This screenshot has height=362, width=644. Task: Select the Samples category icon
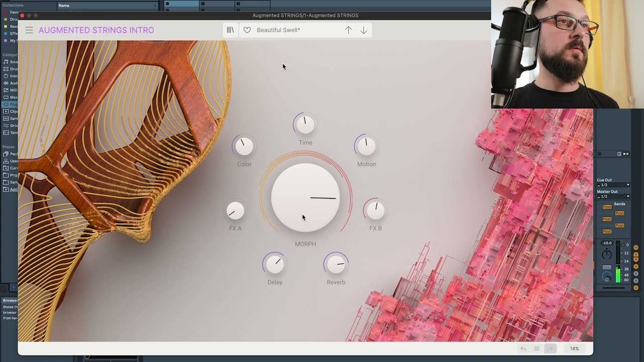tap(6, 118)
